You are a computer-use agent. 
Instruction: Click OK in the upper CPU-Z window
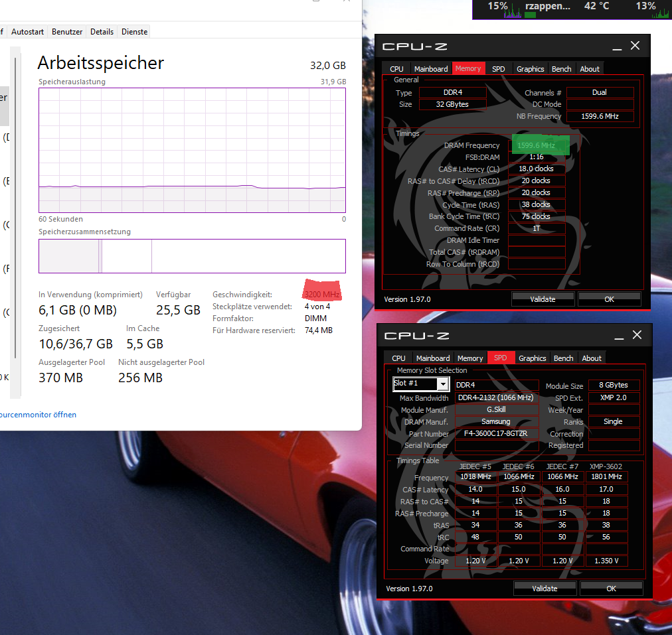[x=609, y=299]
